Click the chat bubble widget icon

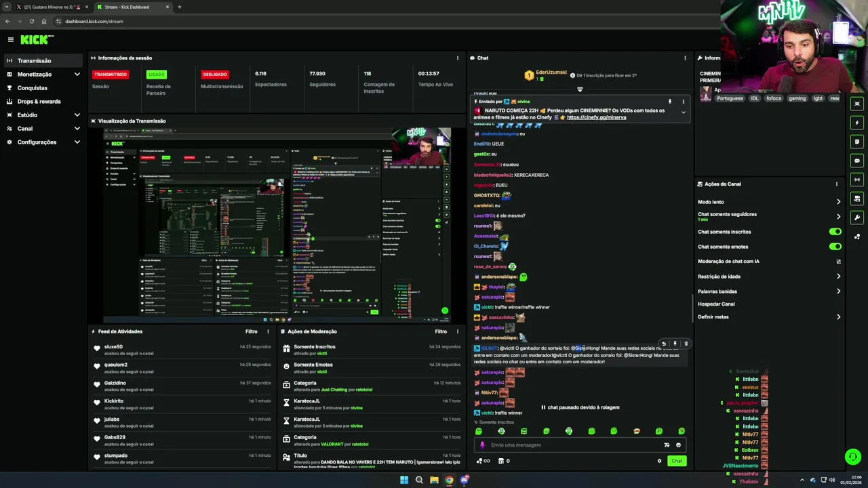coord(857,161)
